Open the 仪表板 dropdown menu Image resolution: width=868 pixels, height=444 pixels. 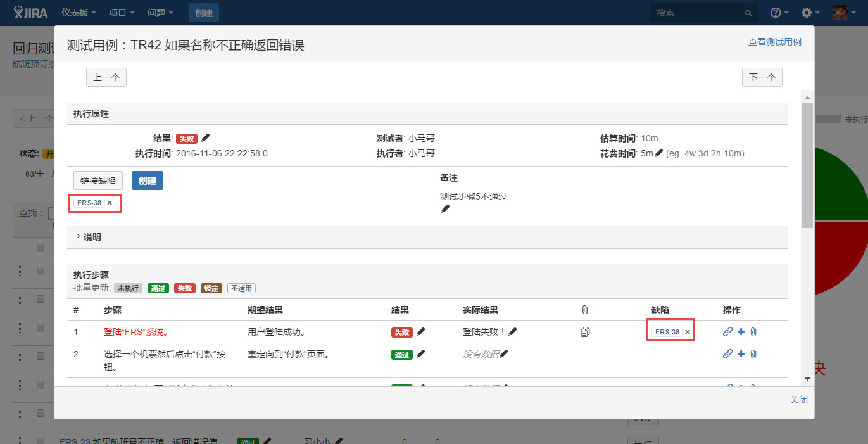point(79,13)
